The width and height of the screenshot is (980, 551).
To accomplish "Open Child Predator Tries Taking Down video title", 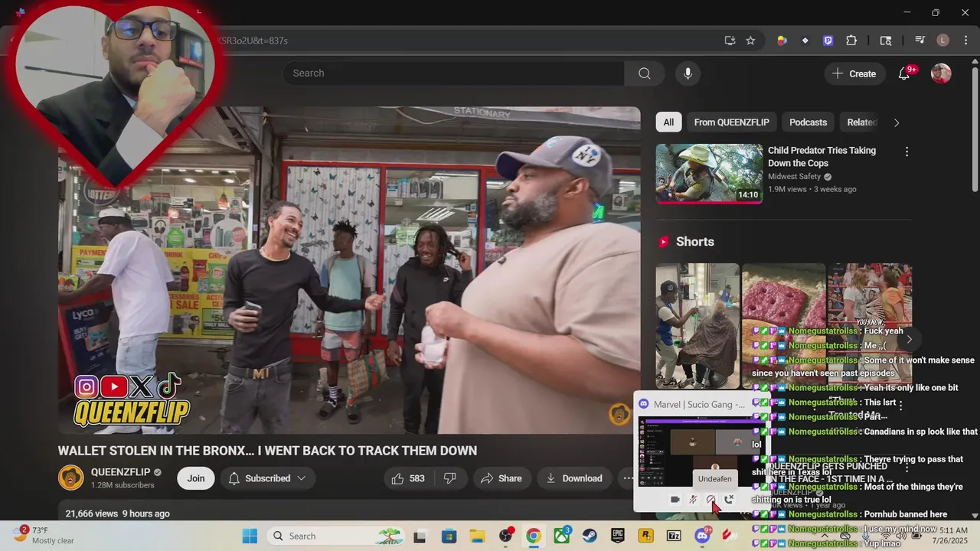I will 822,157.
